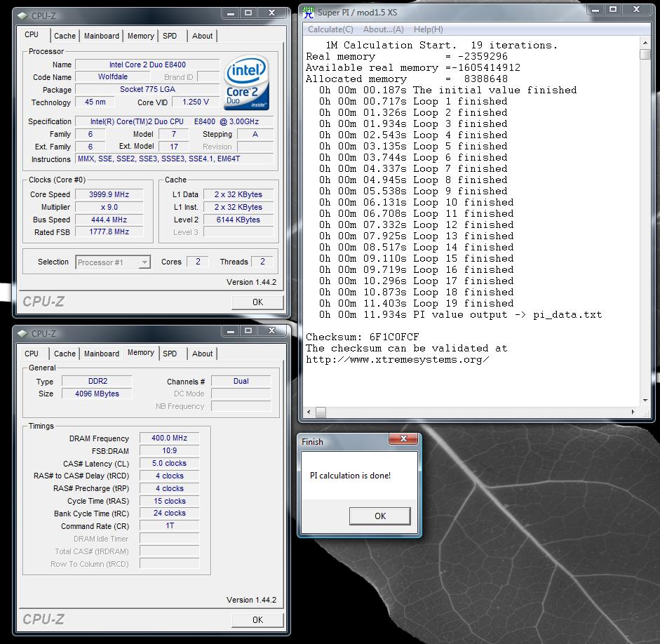660x644 pixels.
Task: Click the Super PI app icon in title bar
Action: pos(309,12)
